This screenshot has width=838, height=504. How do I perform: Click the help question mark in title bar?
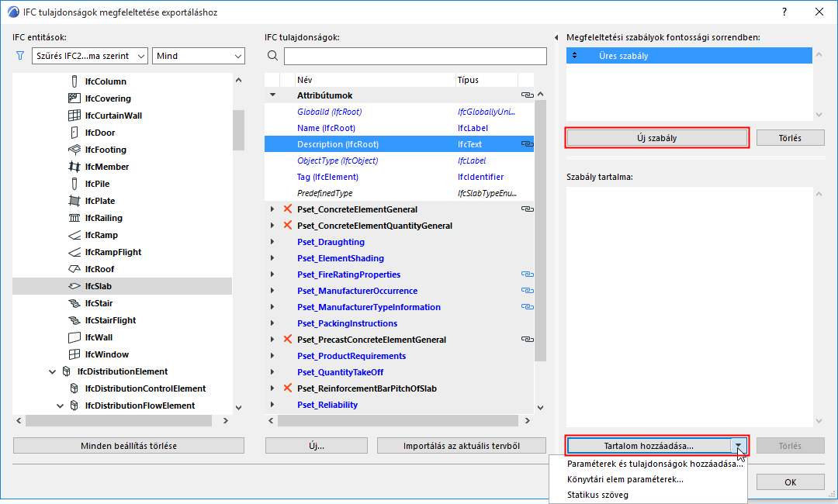click(x=784, y=12)
